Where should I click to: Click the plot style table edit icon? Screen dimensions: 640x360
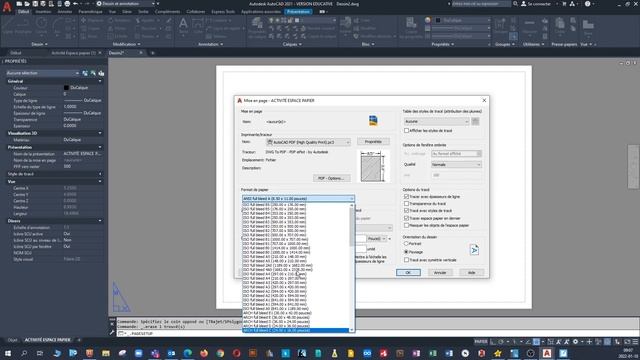pos(475,121)
